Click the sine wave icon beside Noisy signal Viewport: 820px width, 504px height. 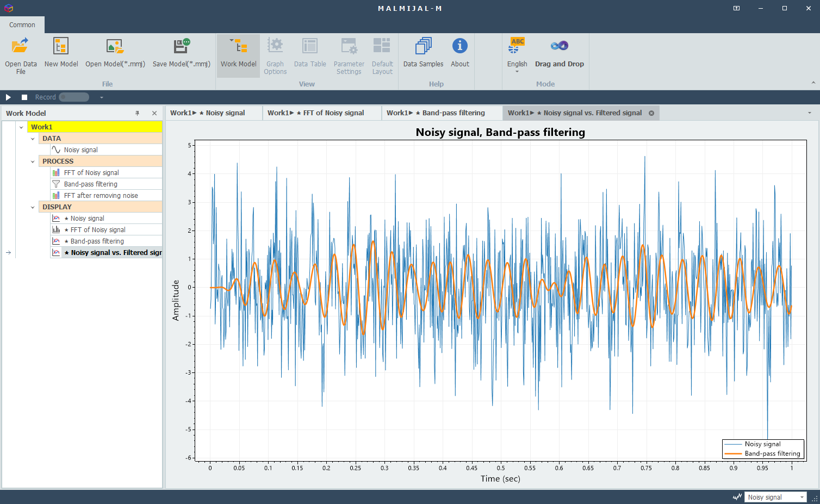pyautogui.click(x=56, y=150)
